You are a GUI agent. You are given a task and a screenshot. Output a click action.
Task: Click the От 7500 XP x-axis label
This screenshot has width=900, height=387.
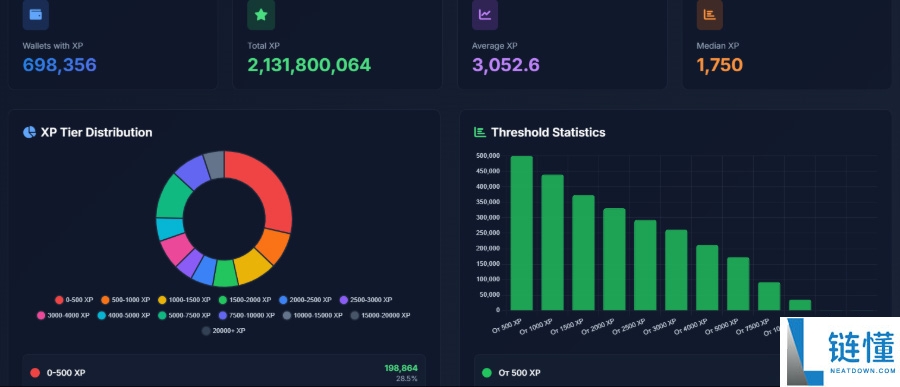click(x=753, y=326)
